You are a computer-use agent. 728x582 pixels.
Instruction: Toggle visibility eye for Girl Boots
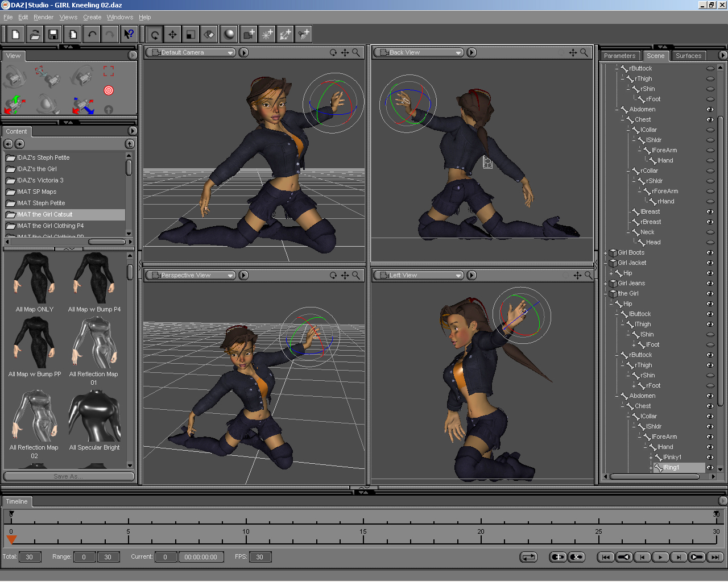[710, 253]
